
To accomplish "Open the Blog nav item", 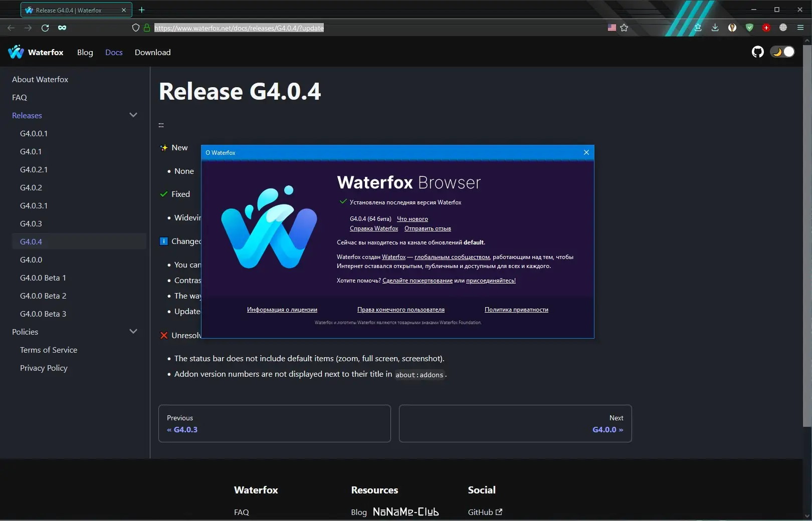I will [85, 53].
